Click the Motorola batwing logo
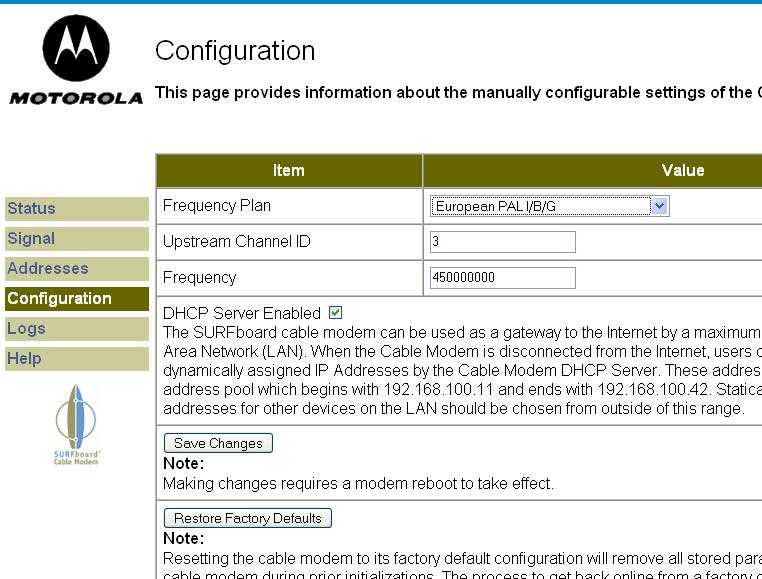This screenshot has width=762, height=579. click(x=76, y=48)
